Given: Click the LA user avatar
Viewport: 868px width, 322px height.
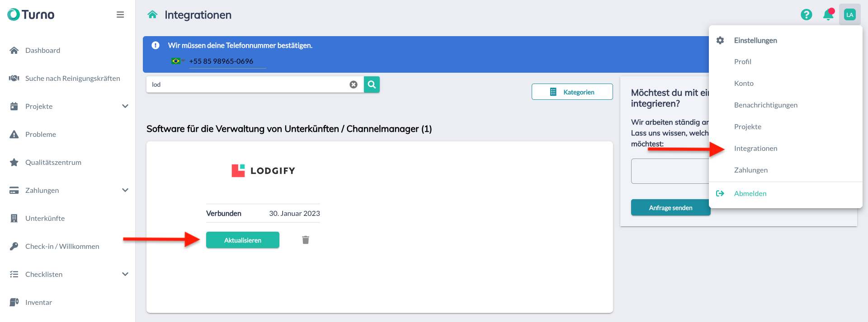Looking at the screenshot, I should pos(850,14).
